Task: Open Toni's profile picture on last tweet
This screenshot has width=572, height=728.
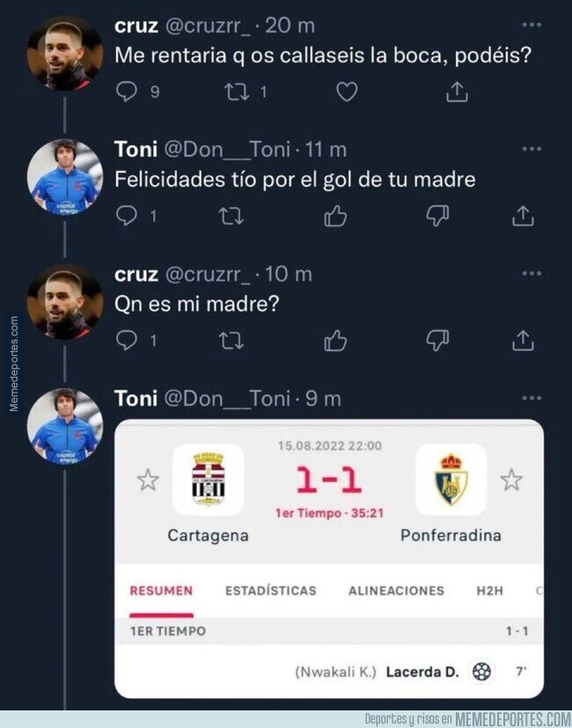Action: [x=65, y=427]
